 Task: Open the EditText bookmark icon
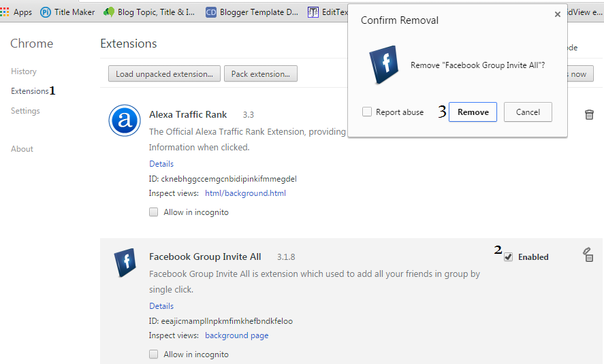313,12
